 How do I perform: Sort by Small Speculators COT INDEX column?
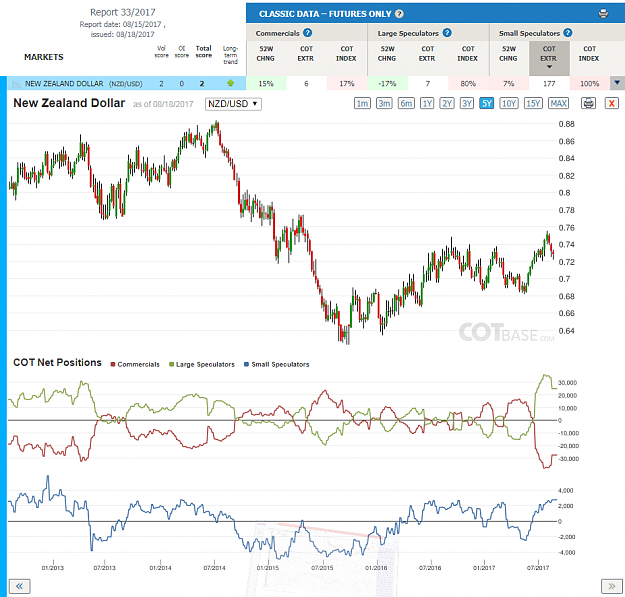[x=589, y=53]
